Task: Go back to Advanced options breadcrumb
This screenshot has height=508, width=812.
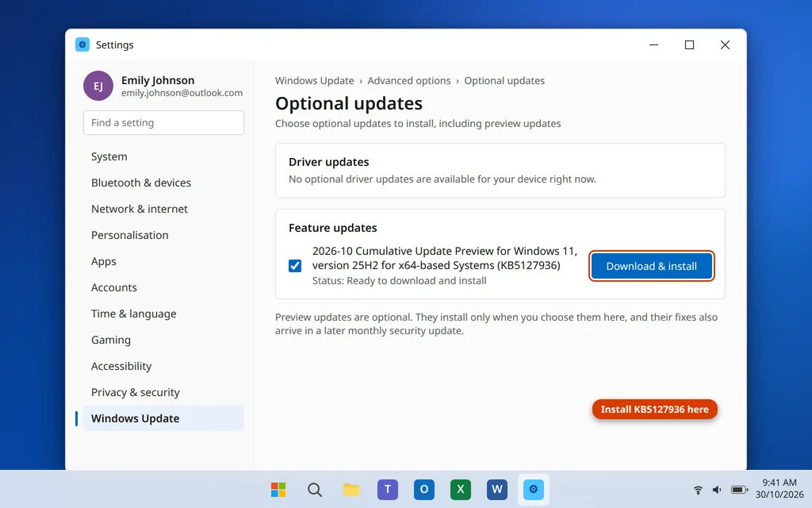Action: pos(409,81)
